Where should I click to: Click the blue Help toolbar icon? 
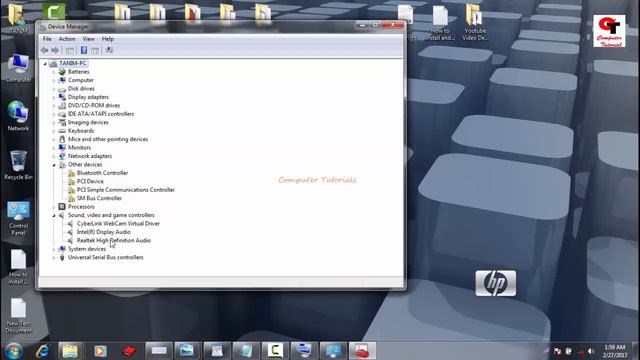84,50
